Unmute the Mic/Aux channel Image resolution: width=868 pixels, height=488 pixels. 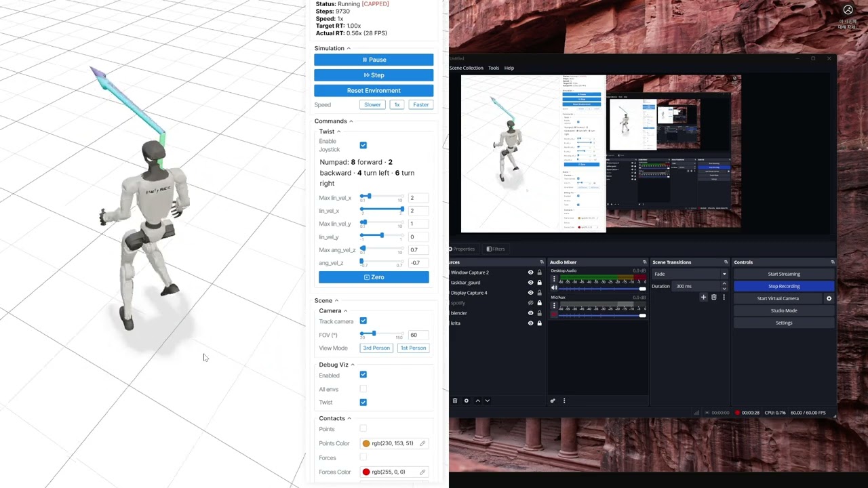[554, 314]
